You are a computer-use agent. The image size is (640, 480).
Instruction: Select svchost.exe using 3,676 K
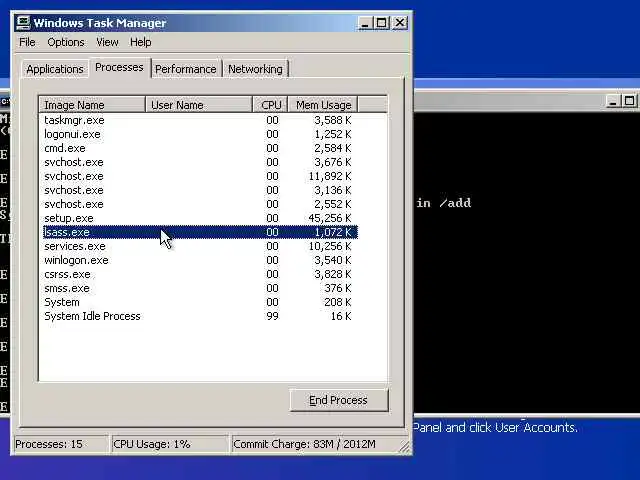click(x=200, y=162)
